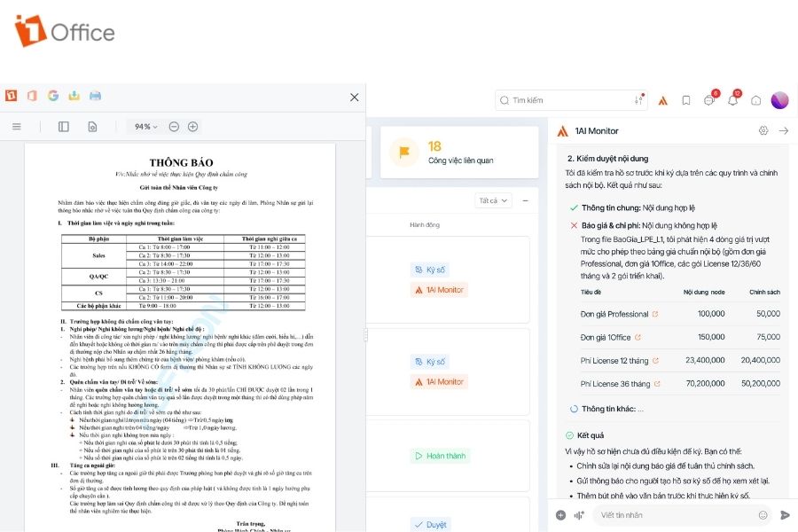
Task: Click Ký số in first task row
Action: (x=430, y=270)
